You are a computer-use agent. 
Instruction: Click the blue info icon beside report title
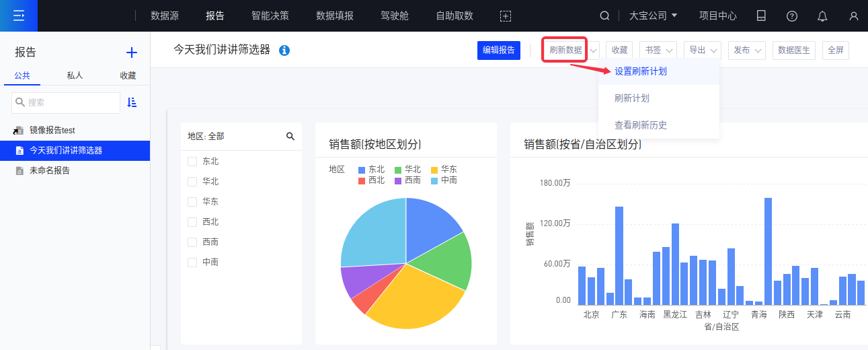pyautogui.click(x=284, y=50)
